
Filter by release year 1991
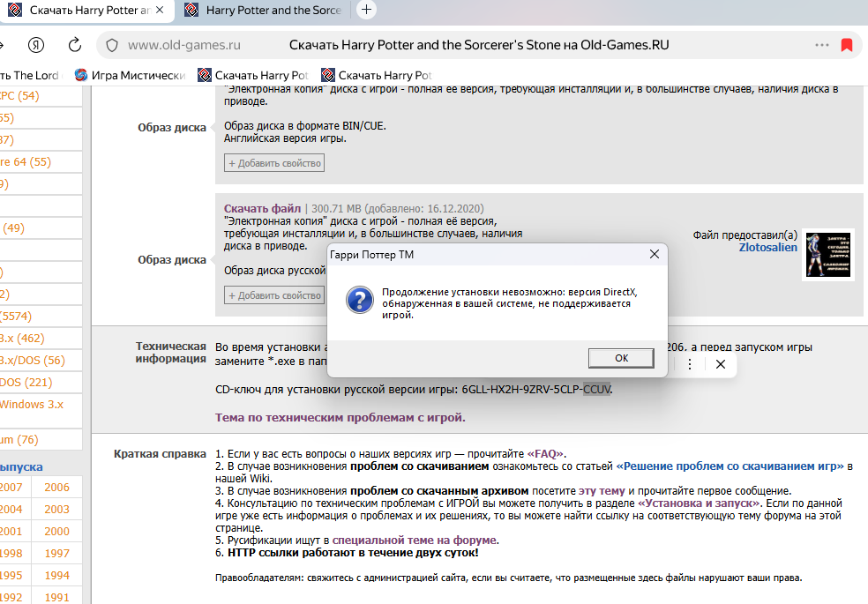click(56, 597)
